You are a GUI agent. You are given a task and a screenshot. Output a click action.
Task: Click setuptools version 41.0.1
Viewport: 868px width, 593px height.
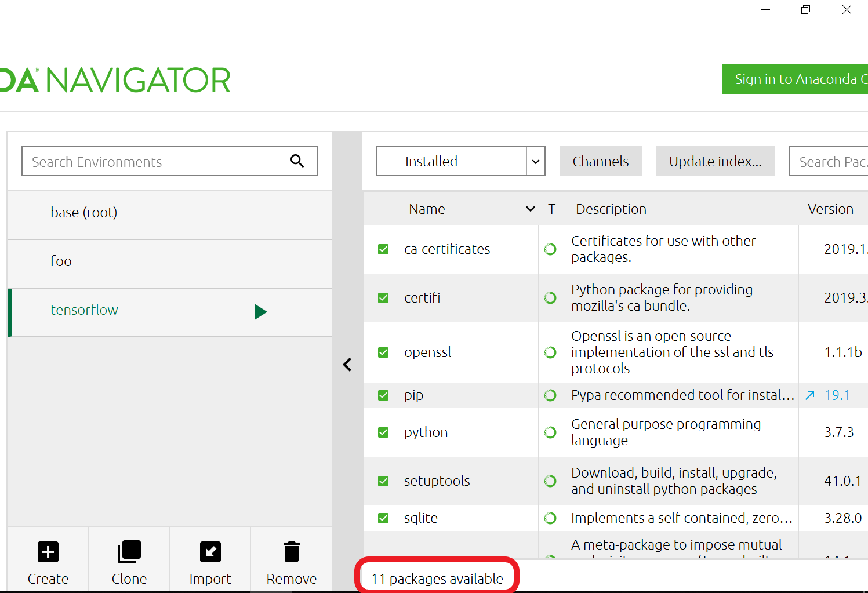[842, 481]
